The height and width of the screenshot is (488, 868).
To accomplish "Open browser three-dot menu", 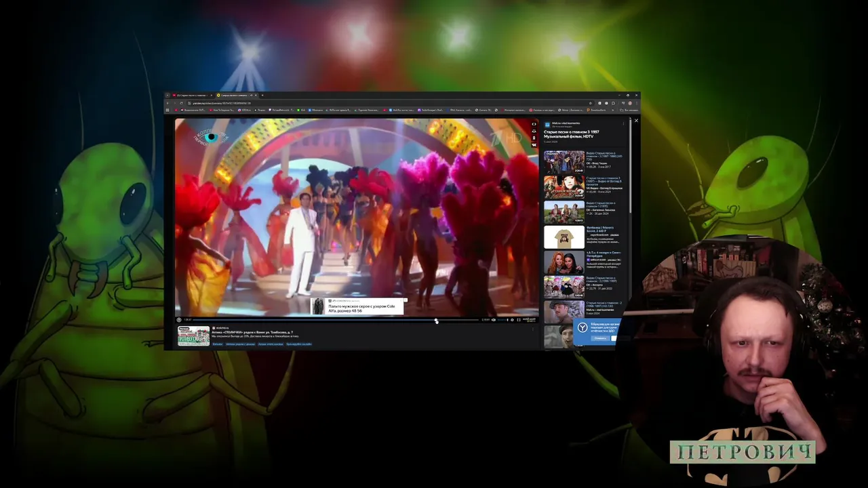I will (637, 103).
